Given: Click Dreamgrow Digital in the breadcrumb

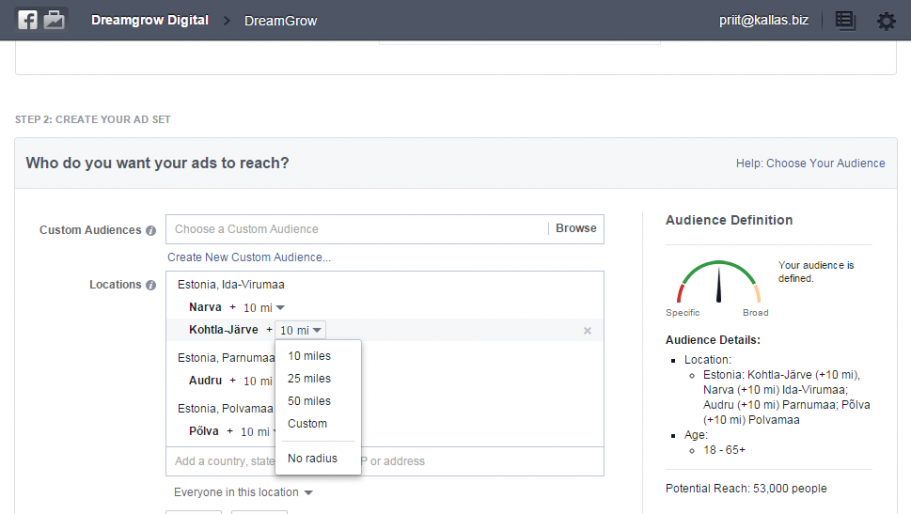Looking at the screenshot, I should point(150,21).
